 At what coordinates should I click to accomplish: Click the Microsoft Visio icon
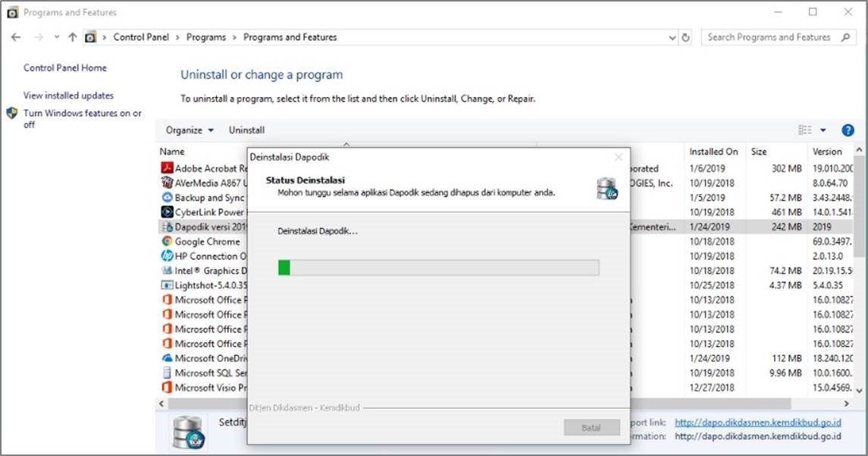pyautogui.click(x=167, y=387)
